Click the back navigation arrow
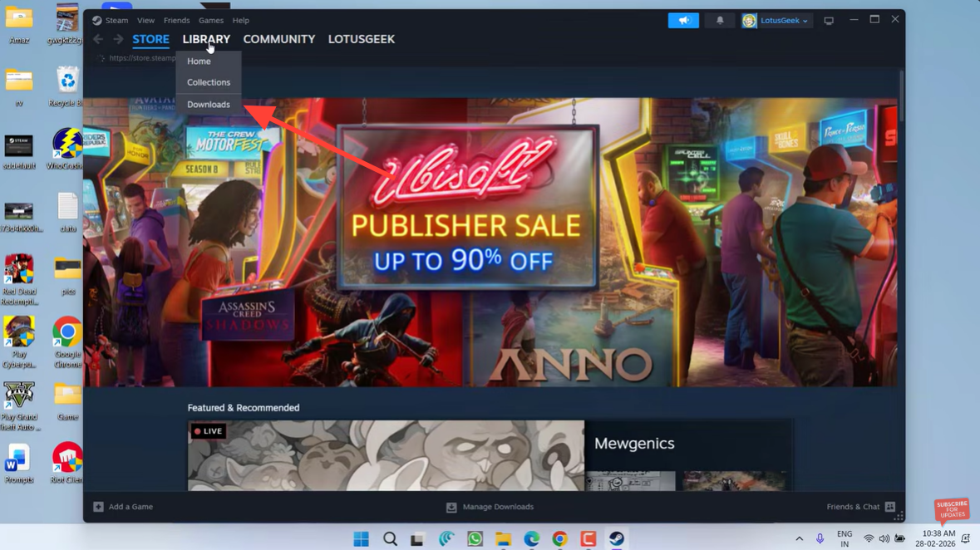Screen dimensions: 980x550 (x=98, y=39)
